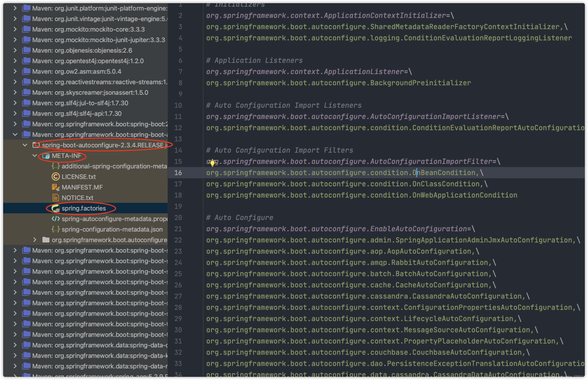This screenshot has width=588, height=380.
Task: Click the JSON icon of additional-spring-configuration-metadata
Action: coord(55,166)
